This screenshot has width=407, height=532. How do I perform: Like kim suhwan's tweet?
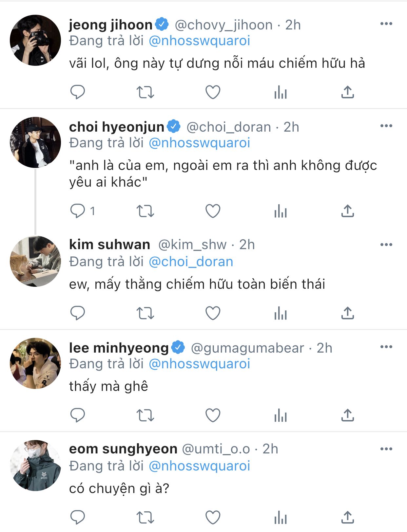[213, 313]
